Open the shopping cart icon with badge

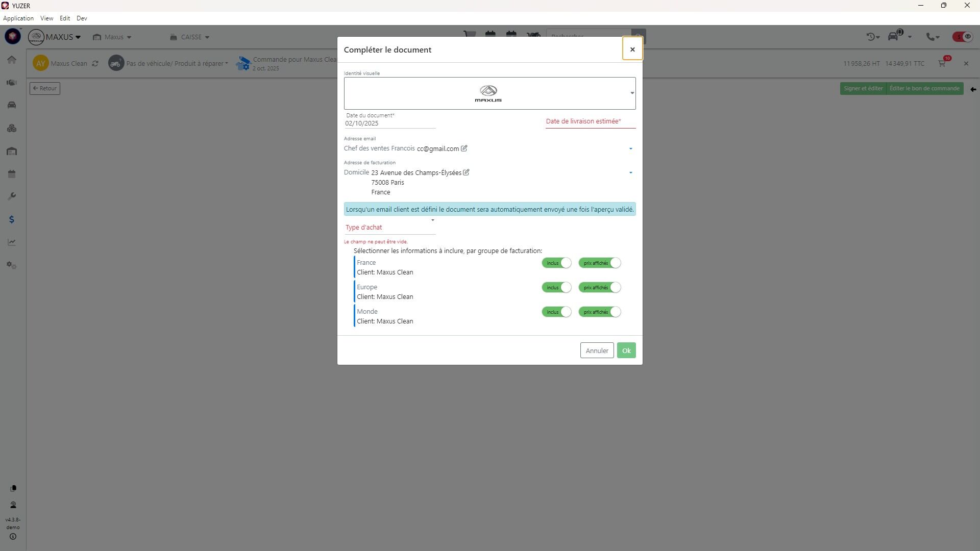click(x=942, y=63)
